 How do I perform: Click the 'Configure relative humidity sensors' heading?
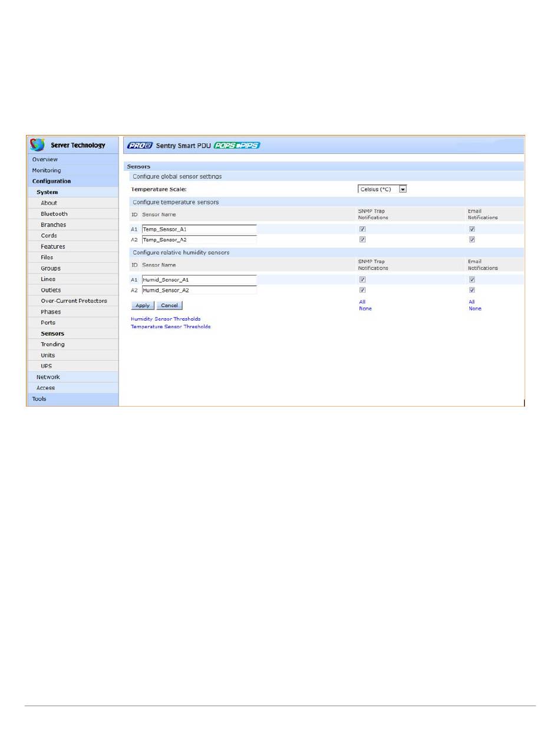tap(181, 253)
